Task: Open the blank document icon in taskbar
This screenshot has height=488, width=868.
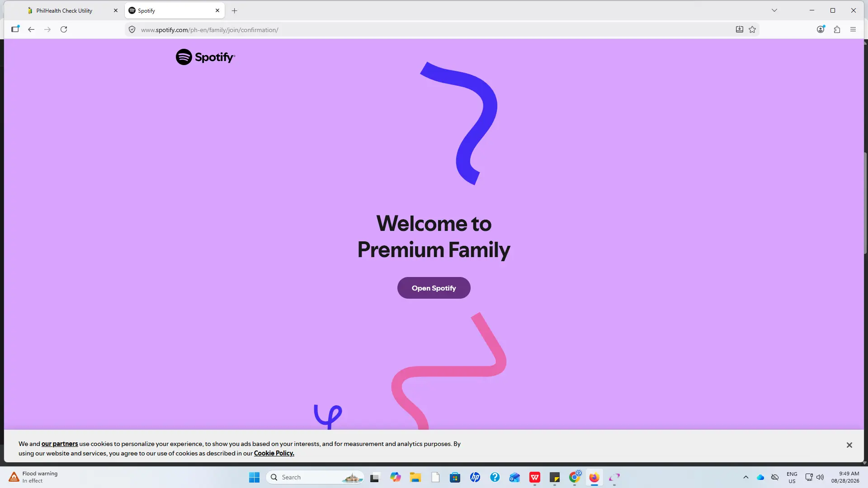Action: (x=435, y=477)
